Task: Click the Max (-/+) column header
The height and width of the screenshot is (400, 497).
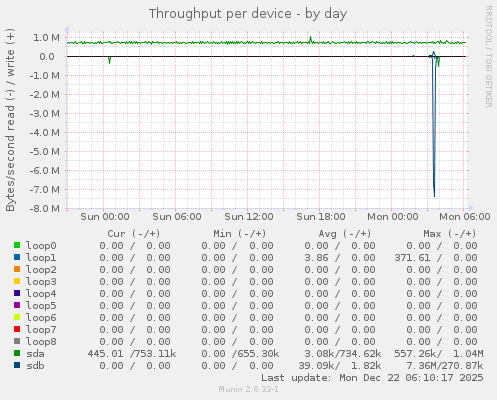Action: coord(450,234)
